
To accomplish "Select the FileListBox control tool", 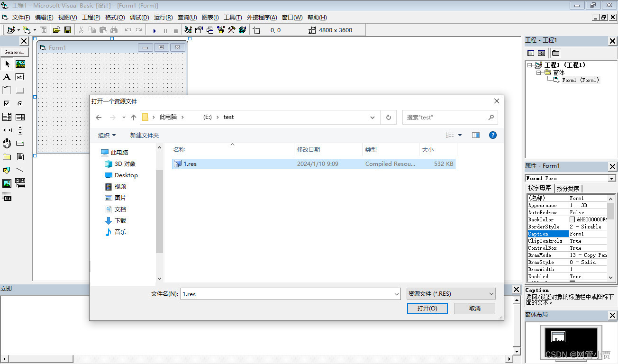I will pos(20,157).
